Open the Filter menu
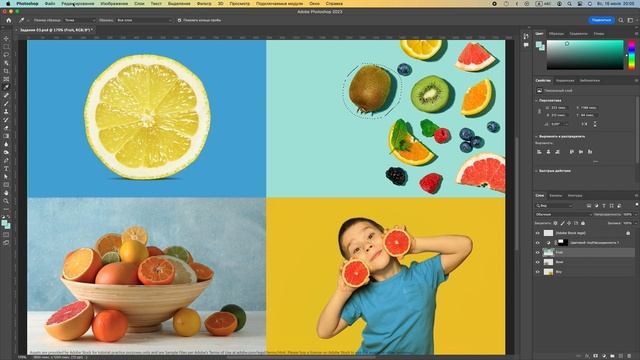Screen dimensions: 640x360 click(204, 3)
